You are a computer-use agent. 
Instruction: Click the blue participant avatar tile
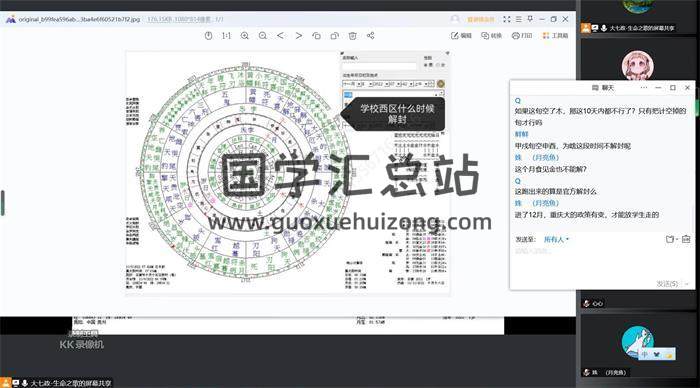point(638,341)
